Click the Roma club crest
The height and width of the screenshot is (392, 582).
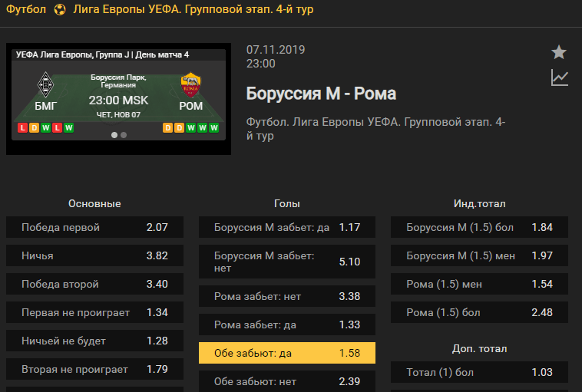pyautogui.click(x=190, y=84)
